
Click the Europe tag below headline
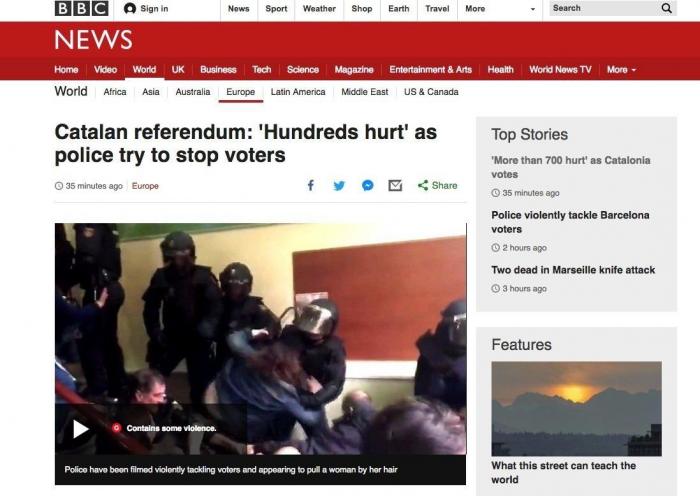coord(145,186)
